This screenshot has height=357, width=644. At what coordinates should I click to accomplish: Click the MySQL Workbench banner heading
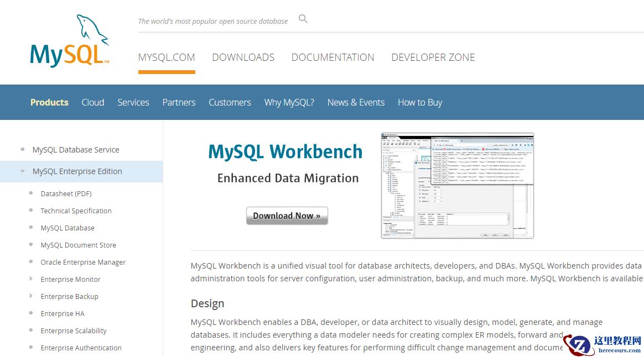coord(285,151)
